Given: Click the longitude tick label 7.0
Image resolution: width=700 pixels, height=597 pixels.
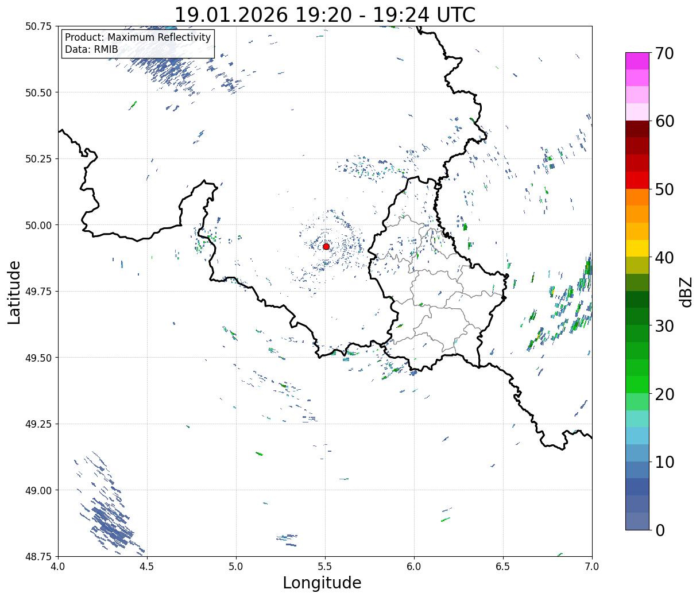Looking at the screenshot, I should (x=592, y=567).
